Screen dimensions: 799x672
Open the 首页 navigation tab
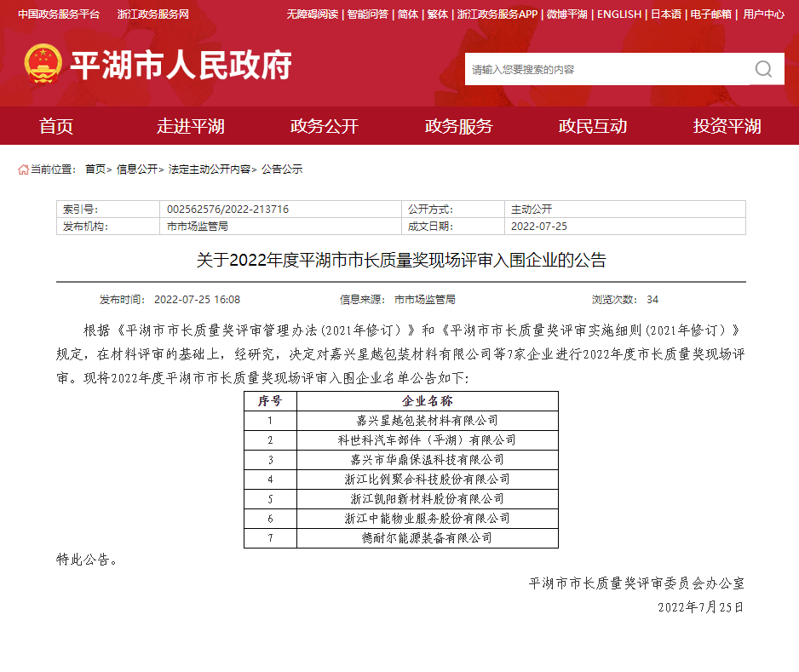[56, 126]
